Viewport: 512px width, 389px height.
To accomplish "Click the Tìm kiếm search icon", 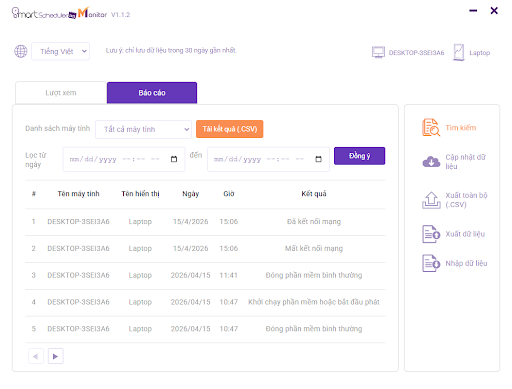I will pyautogui.click(x=431, y=127).
